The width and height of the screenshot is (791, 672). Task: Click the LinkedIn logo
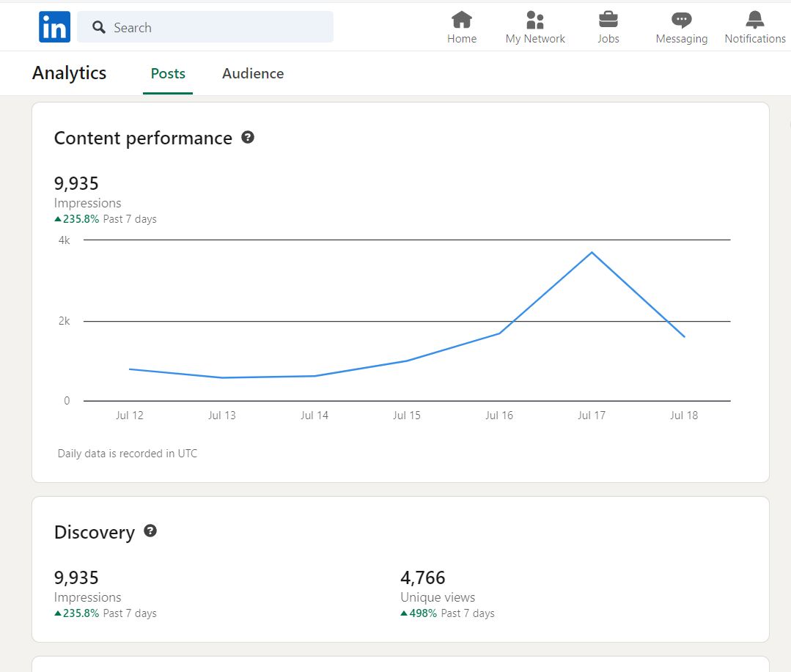[x=54, y=27]
